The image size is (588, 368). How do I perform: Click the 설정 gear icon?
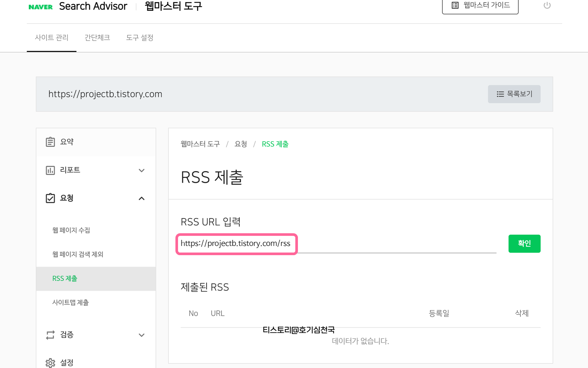[50, 363]
